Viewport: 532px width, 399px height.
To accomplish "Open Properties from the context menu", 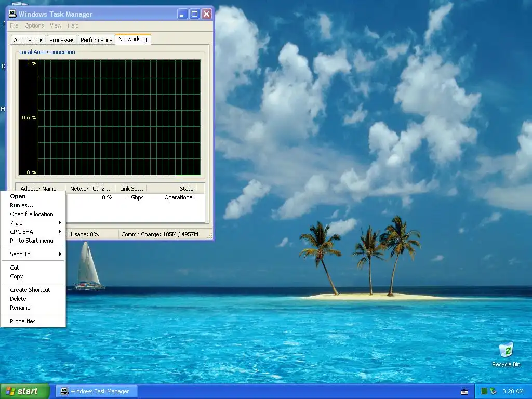I will (x=33, y=321).
